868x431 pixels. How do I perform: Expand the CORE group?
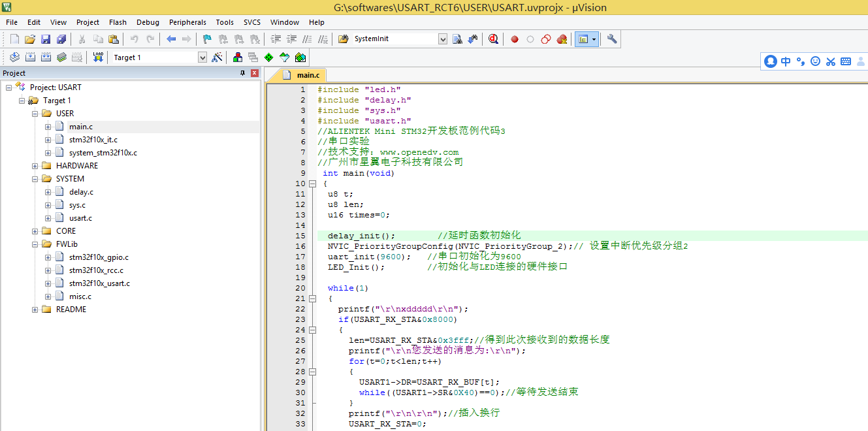click(35, 231)
